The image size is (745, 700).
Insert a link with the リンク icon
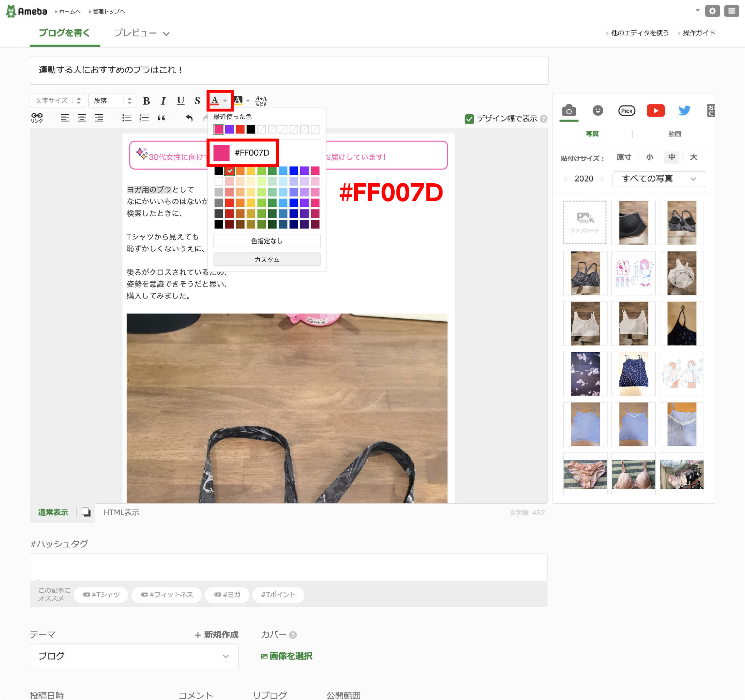click(37, 118)
